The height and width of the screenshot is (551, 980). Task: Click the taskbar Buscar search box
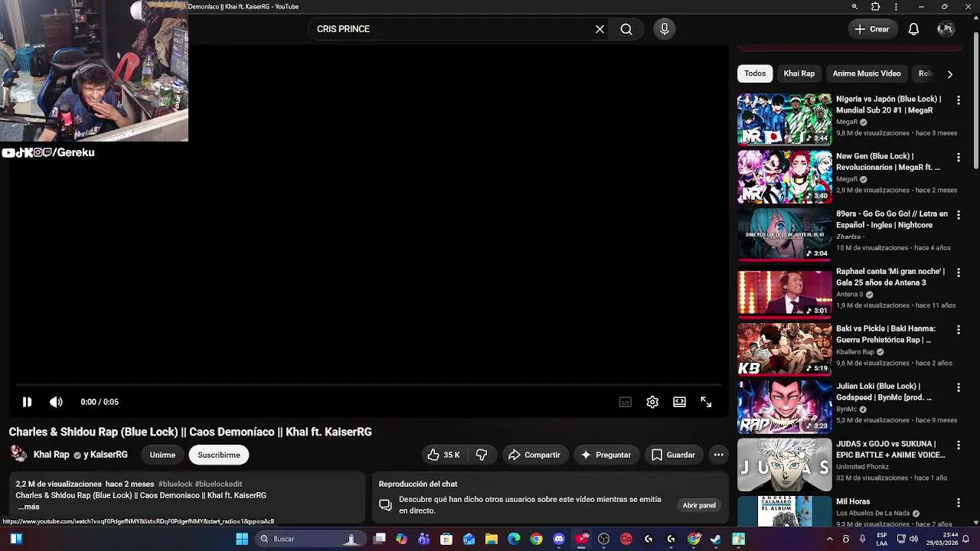(309, 539)
